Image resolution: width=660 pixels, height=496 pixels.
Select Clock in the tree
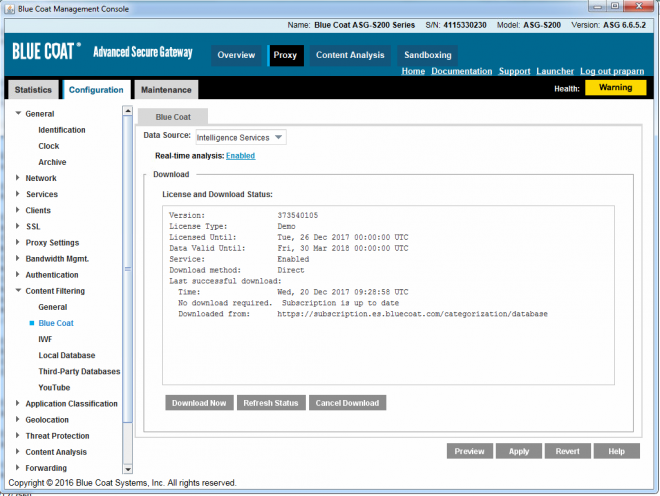pos(49,146)
